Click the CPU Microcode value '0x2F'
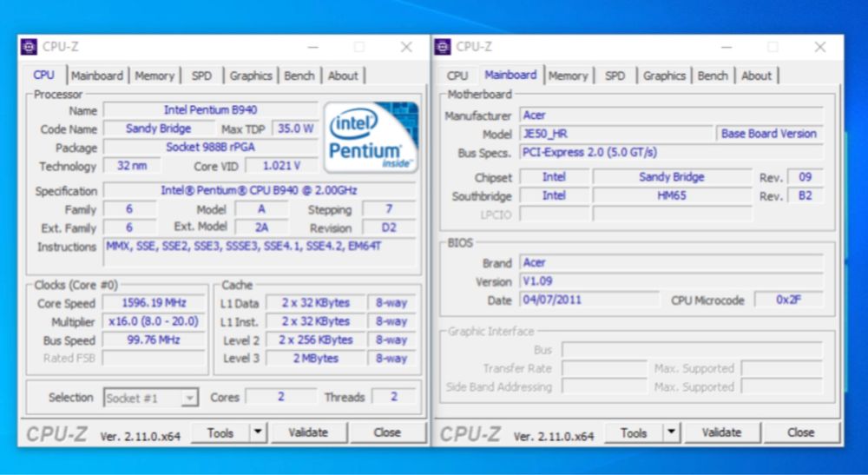This screenshot has width=868, height=475. [789, 300]
